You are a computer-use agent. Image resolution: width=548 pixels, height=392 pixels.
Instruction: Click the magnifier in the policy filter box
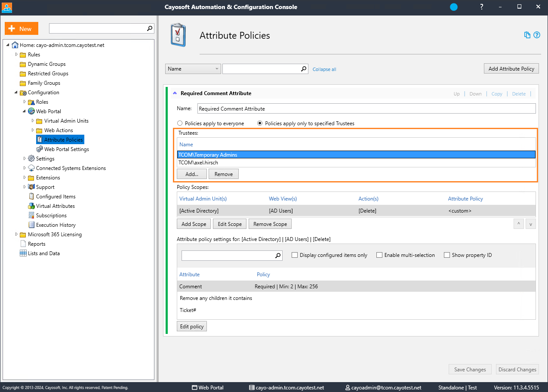coord(304,69)
